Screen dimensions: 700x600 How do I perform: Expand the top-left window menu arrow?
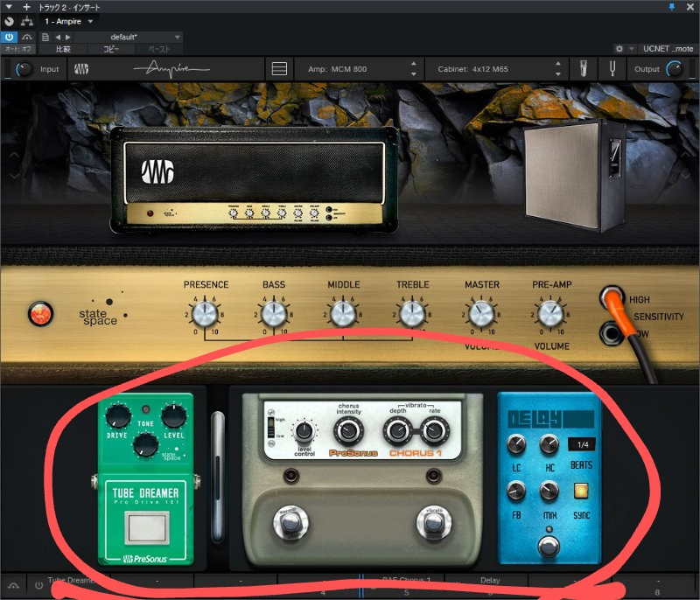9,7
